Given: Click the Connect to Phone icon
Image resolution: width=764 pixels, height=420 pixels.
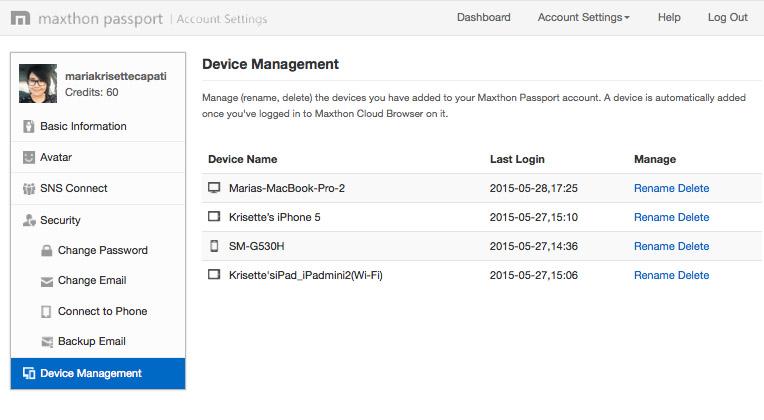Looking at the screenshot, I should [x=46, y=312].
